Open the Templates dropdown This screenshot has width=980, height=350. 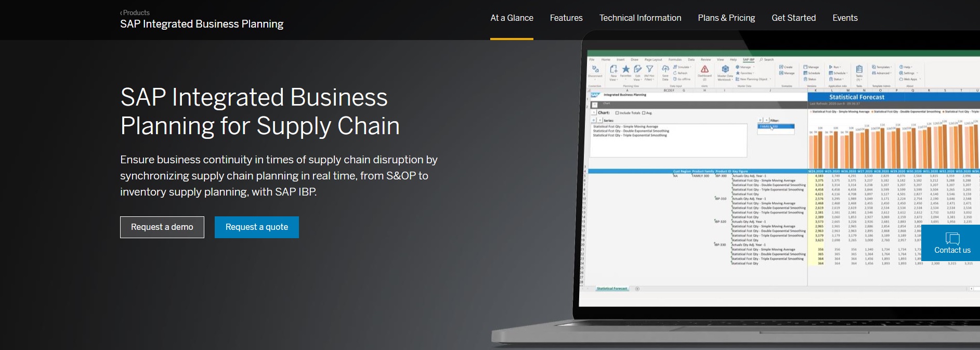tap(882, 67)
